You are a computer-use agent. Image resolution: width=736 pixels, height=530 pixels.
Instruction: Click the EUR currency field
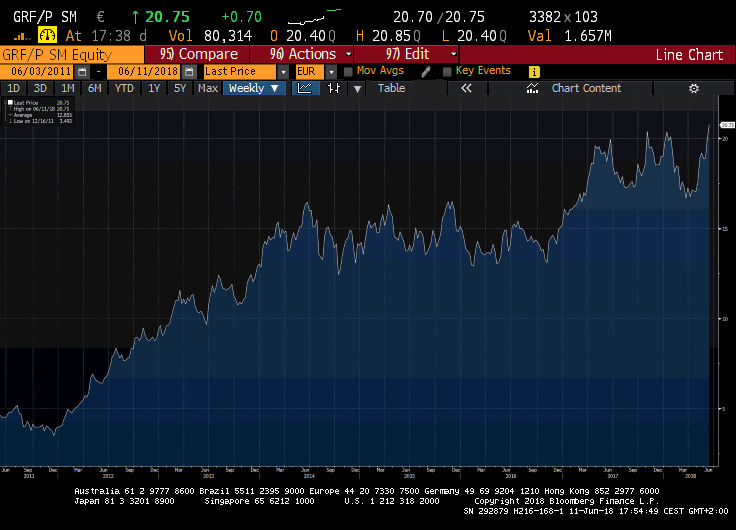click(310, 72)
